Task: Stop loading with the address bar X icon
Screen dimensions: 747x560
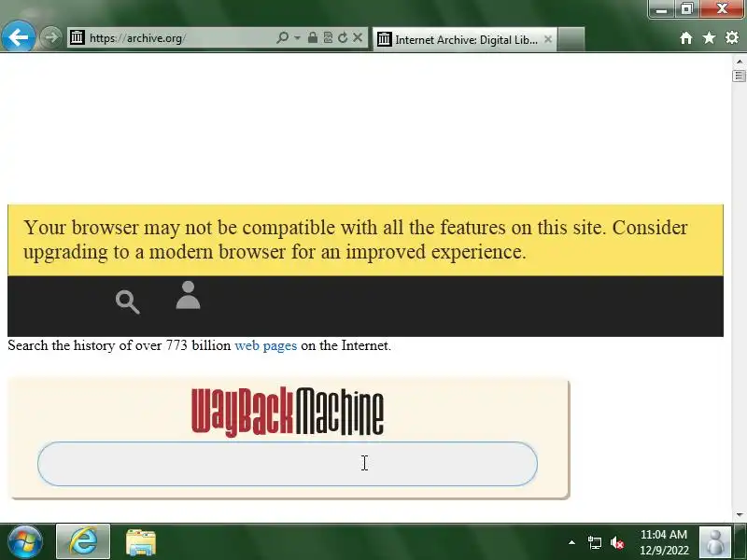Action: click(x=358, y=37)
